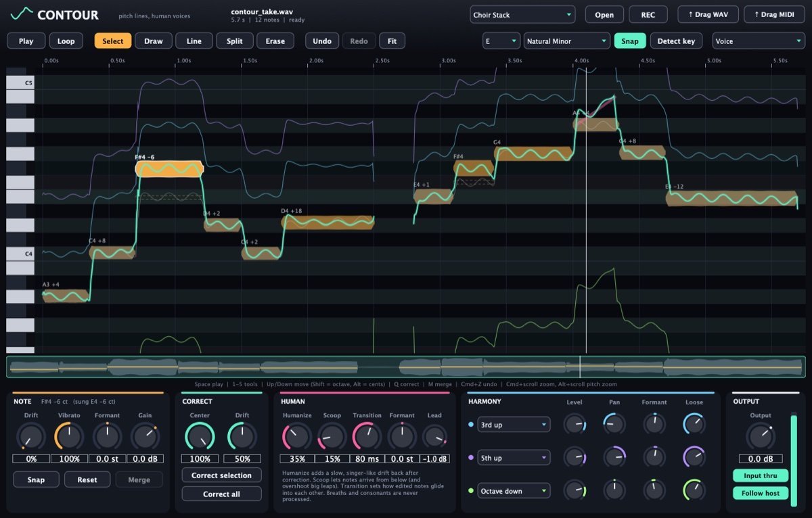Click the Open file button

[x=604, y=14]
